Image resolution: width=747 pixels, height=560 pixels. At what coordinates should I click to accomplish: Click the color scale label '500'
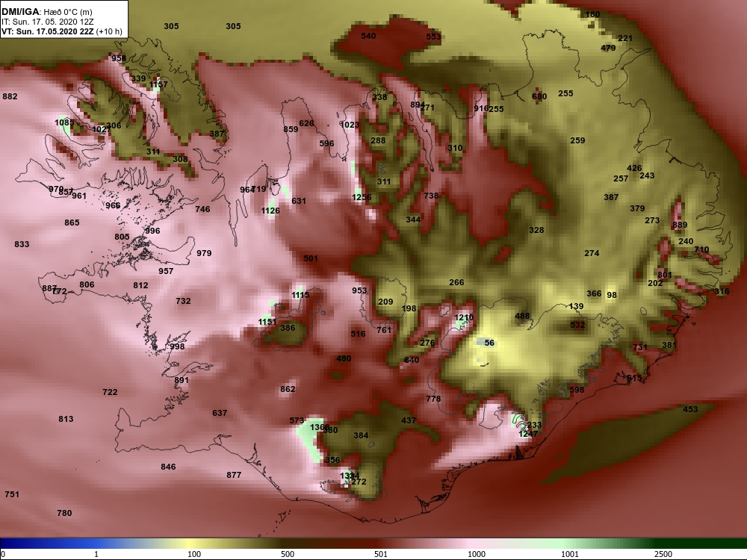click(x=288, y=554)
